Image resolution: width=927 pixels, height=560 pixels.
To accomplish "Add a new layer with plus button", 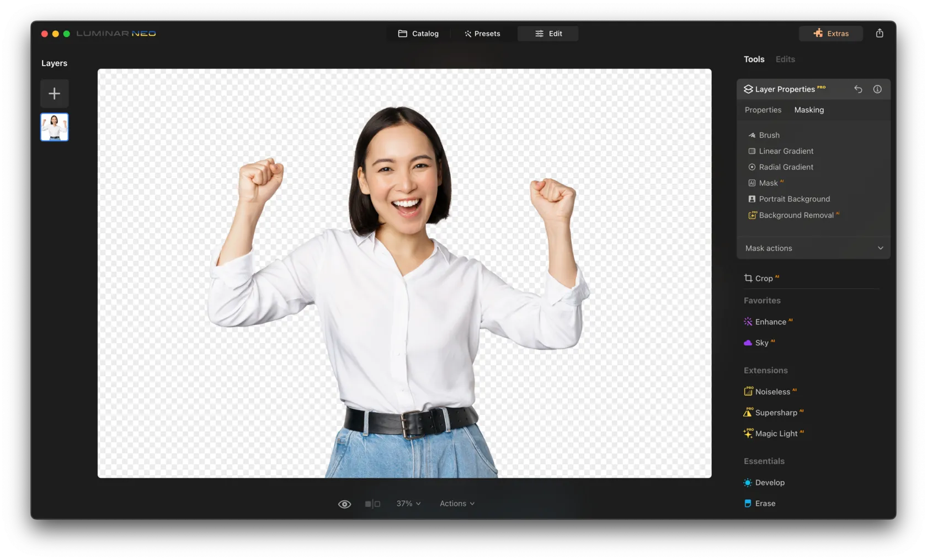I will (x=54, y=93).
